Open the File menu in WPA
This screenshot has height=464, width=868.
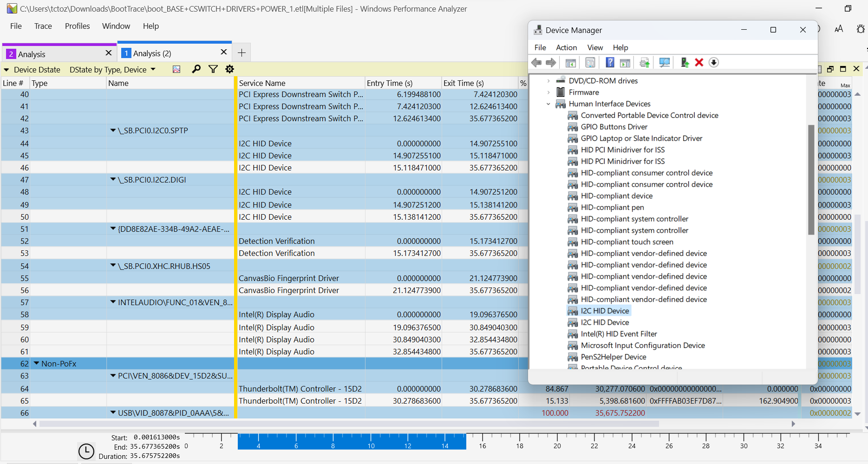(16, 26)
